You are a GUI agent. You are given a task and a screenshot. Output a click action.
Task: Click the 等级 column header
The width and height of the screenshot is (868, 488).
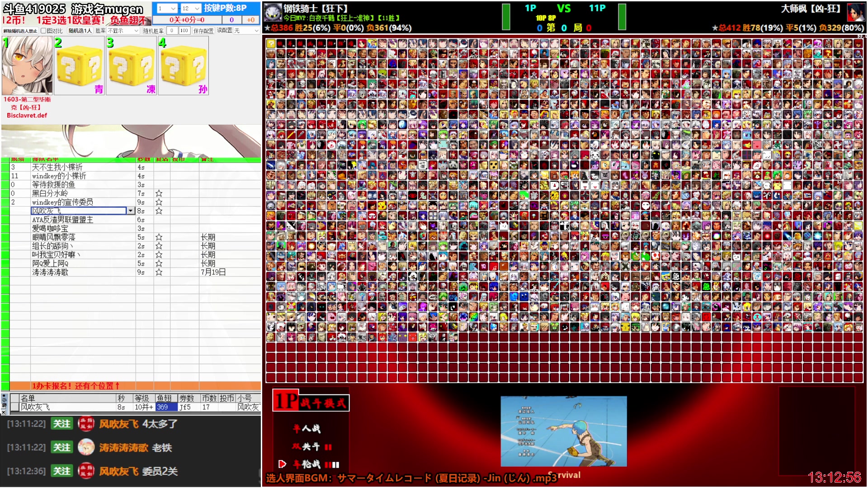click(144, 398)
